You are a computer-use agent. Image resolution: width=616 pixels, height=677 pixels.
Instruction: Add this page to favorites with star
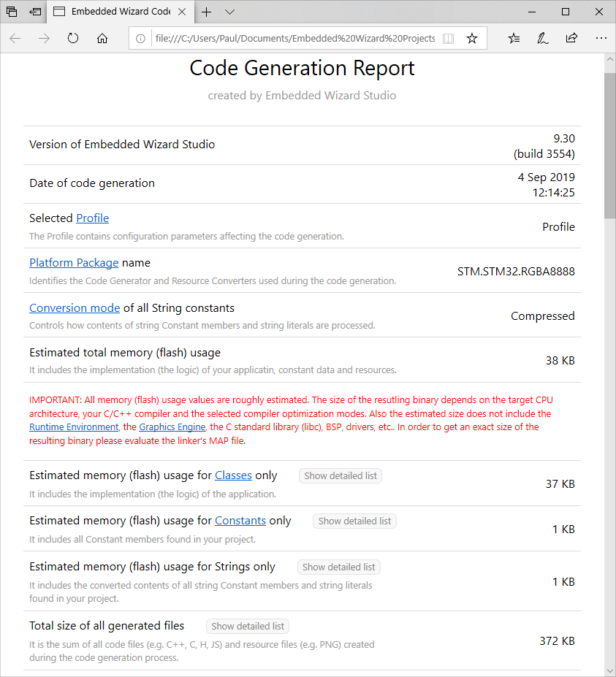472,38
